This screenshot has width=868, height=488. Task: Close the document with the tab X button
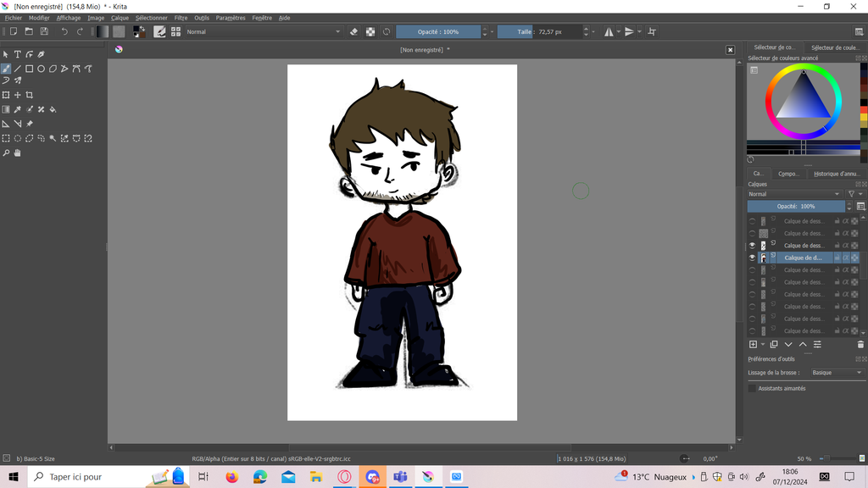(x=730, y=50)
